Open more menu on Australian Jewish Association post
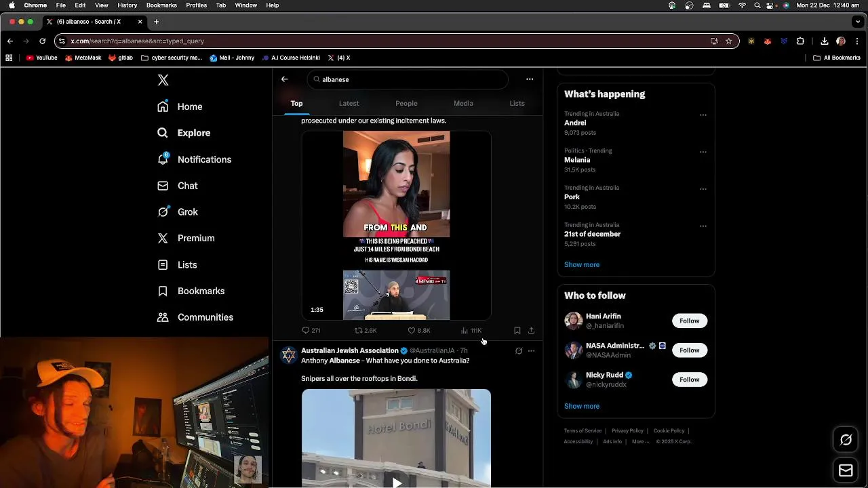This screenshot has width=868, height=488. [531, 351]
